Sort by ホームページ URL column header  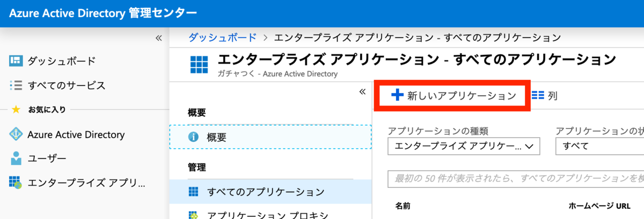(599, 206)
